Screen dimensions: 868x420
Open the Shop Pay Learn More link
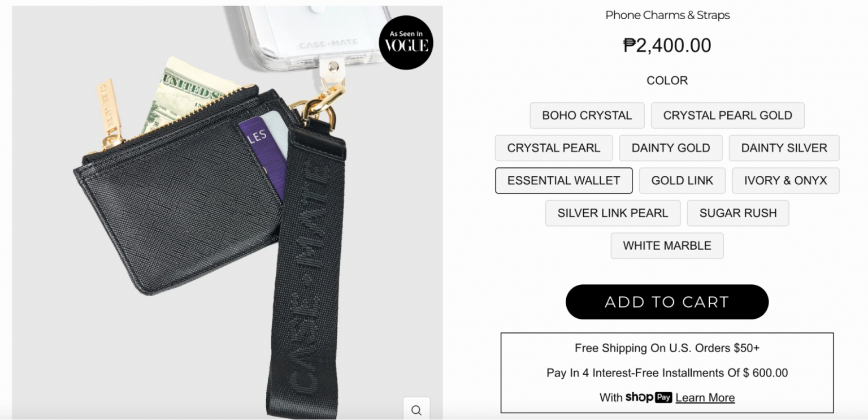click(705, 397)
